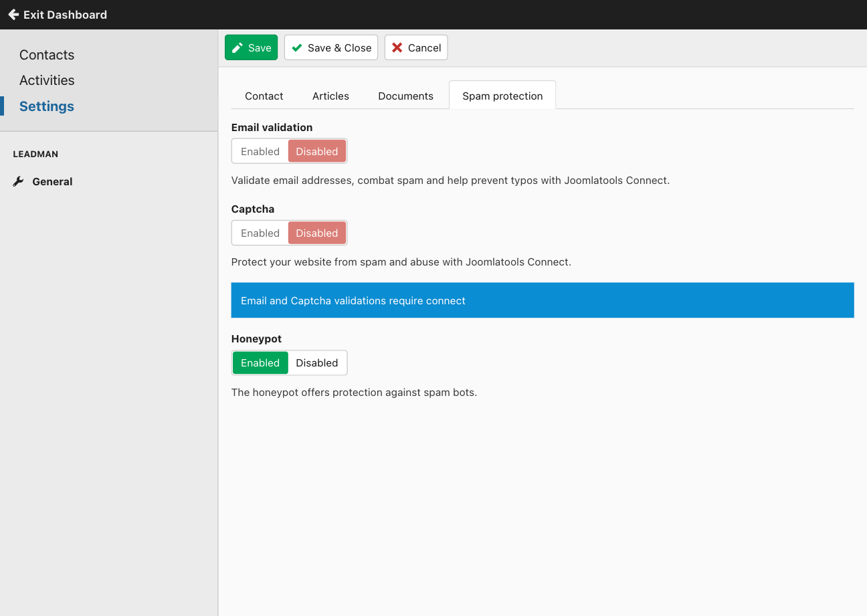This screenshot has height=616, width=867.
Task: Click the pencil icon on the Save button
Action: (x=237, y=47)
